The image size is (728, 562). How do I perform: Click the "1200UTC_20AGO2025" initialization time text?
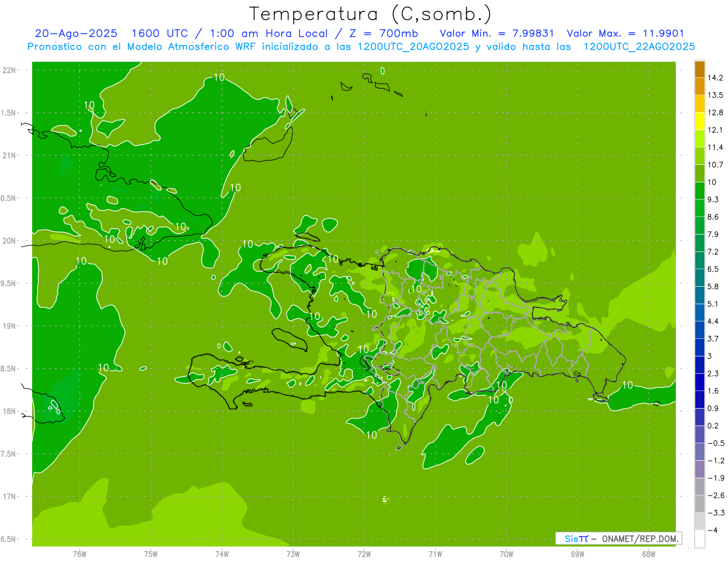[412, 47]
